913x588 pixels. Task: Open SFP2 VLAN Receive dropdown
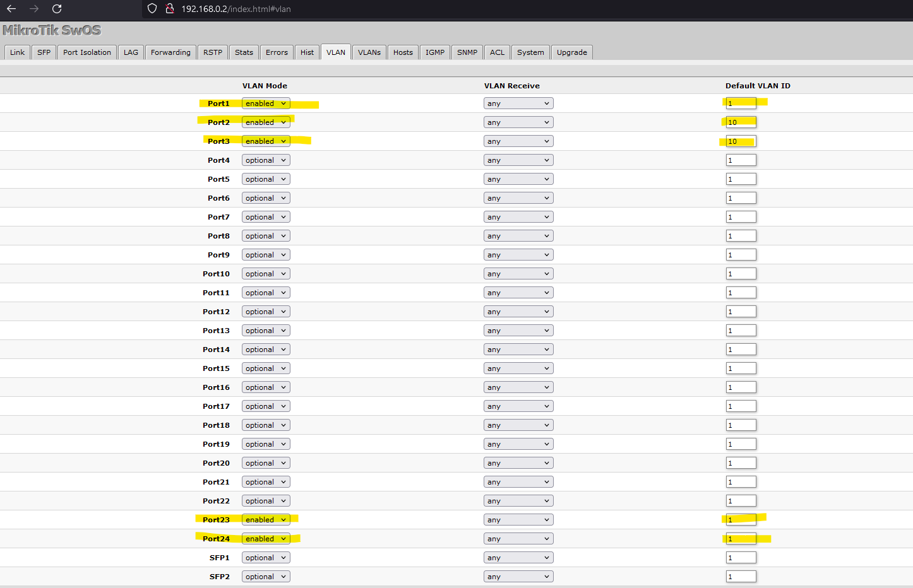pos(518,577)
